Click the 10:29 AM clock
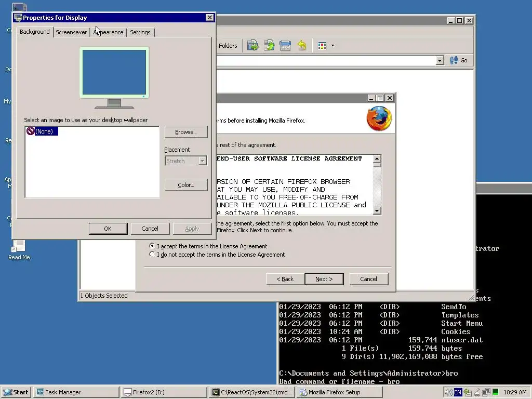This screenshot has width=532, height=399. point(515,392)
